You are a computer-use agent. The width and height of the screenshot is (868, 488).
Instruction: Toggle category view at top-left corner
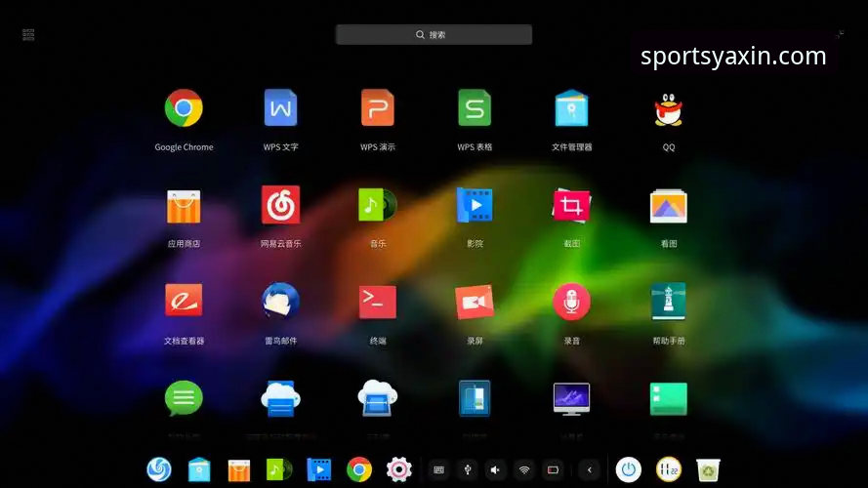click(28, 35)
